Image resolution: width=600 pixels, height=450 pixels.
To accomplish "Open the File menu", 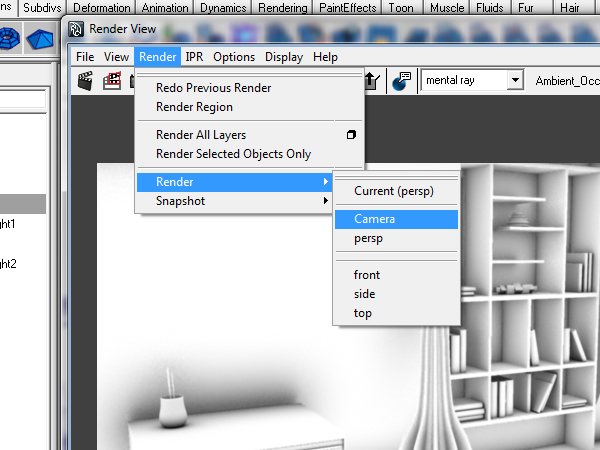I will (85, 57).
